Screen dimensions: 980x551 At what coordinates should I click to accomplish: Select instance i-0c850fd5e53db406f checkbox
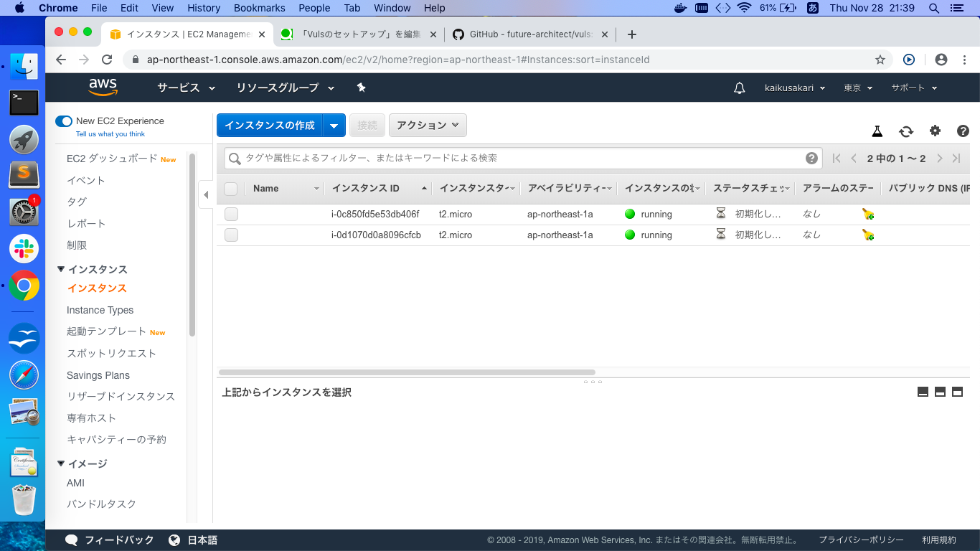[231, 213]
